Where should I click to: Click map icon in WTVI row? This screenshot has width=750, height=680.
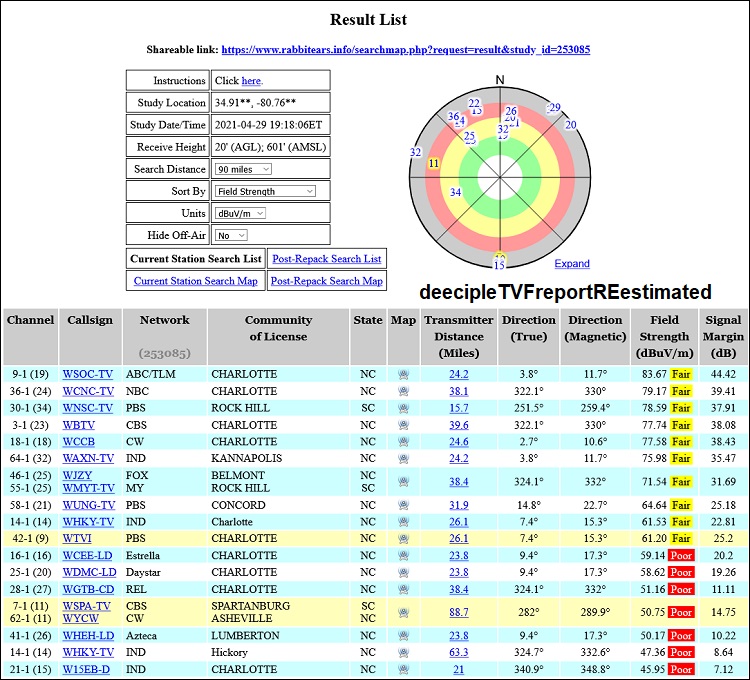coord(403,539)
